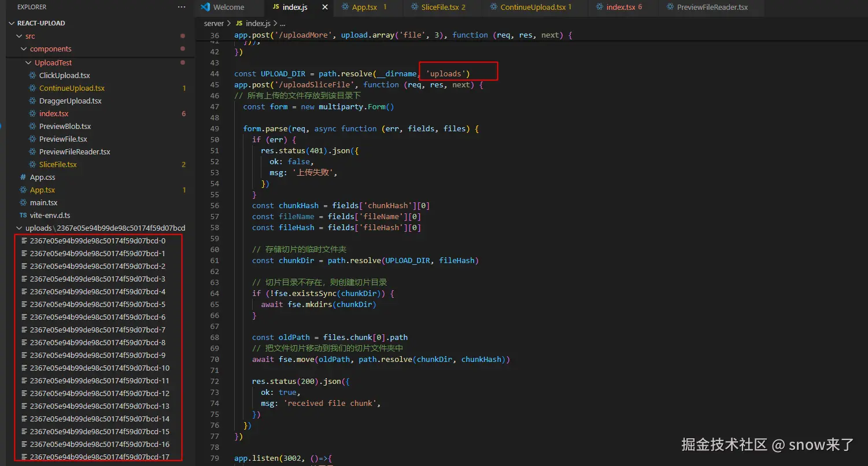Switch to the index.tsx editor tab
This screenshot has height=466, width=868.
click(621, 8)
